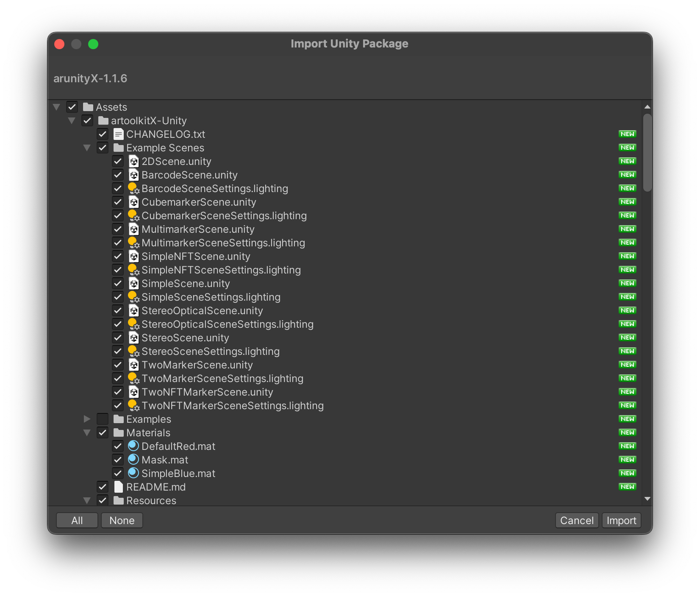Image resolution: width=700 pixels, height=597 pixels.
Task: Click the SimpleNFTSceneSettings.lighting icon
Action: coord(134,270)
